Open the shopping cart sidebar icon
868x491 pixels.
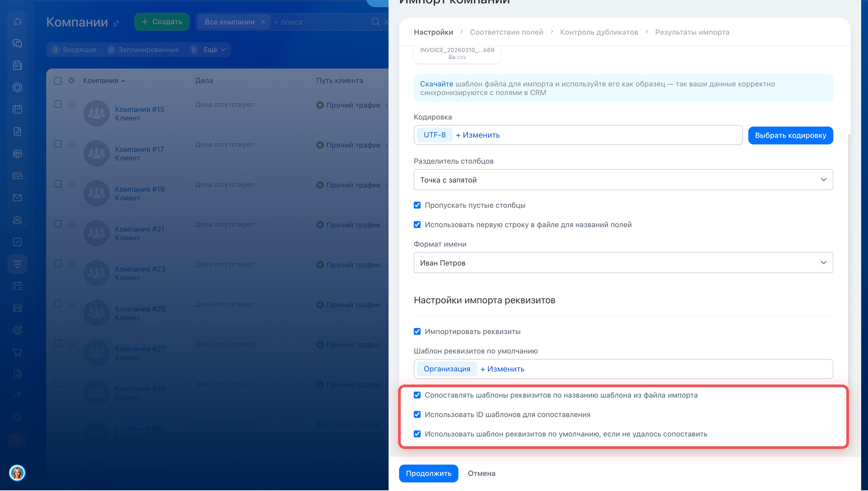click(17, 352)
